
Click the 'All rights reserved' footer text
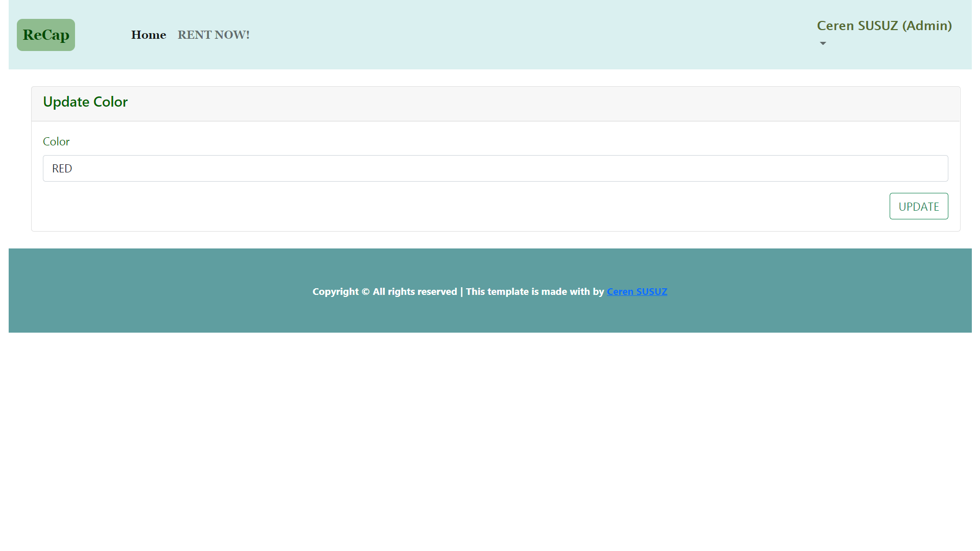point(414,291)
